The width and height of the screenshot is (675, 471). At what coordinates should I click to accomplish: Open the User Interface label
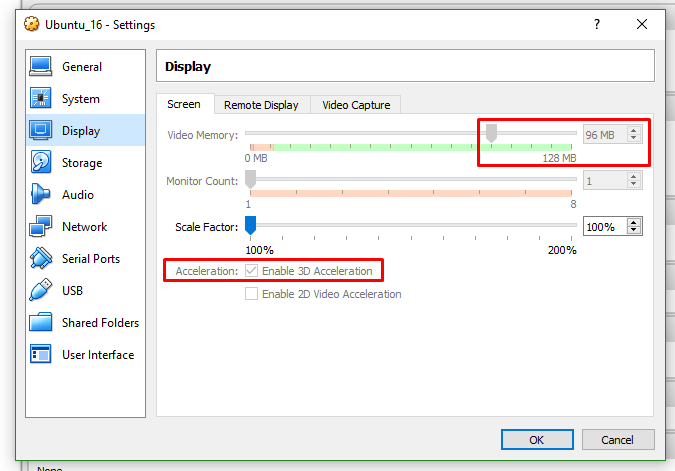click(98, 354)
